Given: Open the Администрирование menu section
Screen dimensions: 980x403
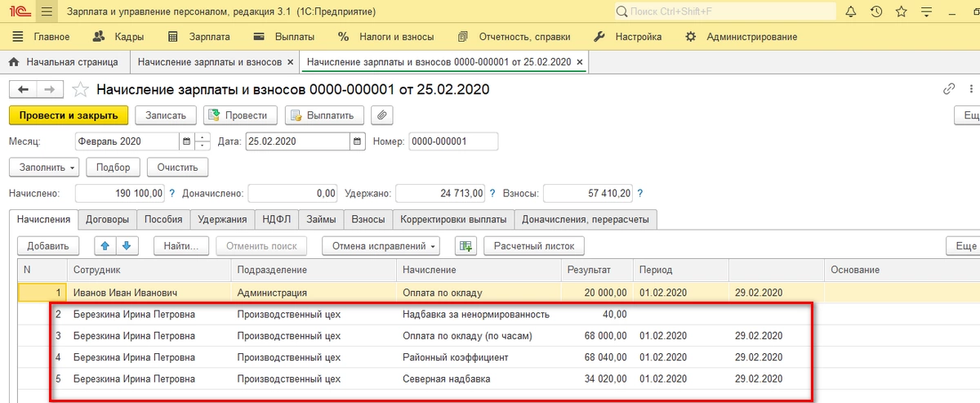Looking at the screenshot, I should click(741, 37).
